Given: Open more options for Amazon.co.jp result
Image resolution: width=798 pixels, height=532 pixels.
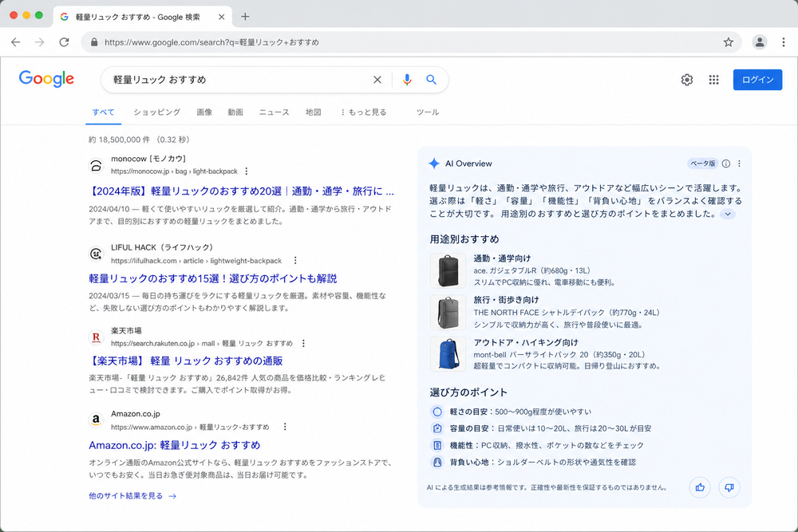Looking at the screenshot, I should pos(285,427).
